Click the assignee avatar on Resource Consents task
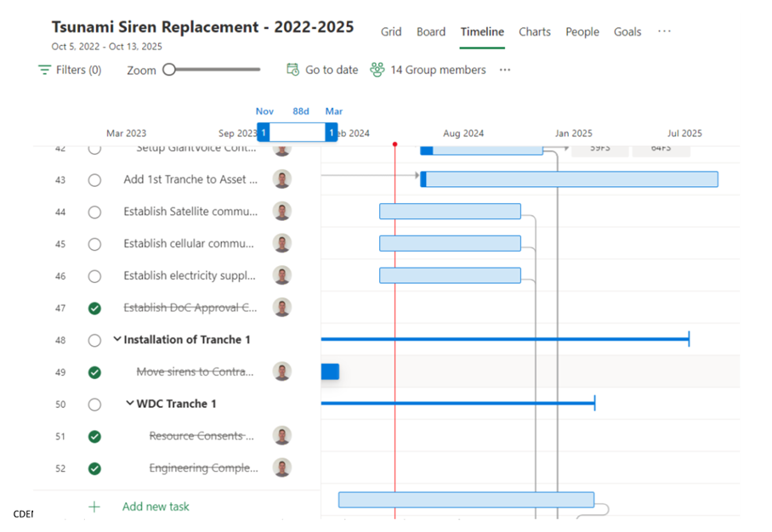 (x=282, y=436)
